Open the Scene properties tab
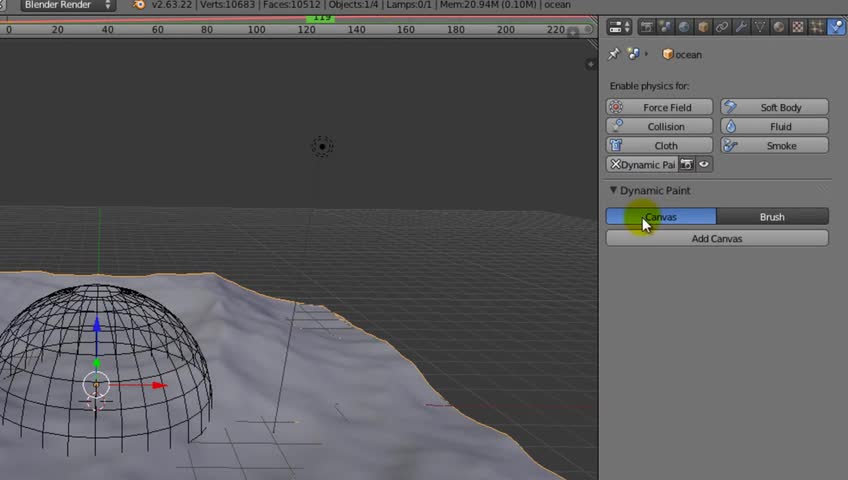This screenshot has height=480, width=848. coord(665,26)
